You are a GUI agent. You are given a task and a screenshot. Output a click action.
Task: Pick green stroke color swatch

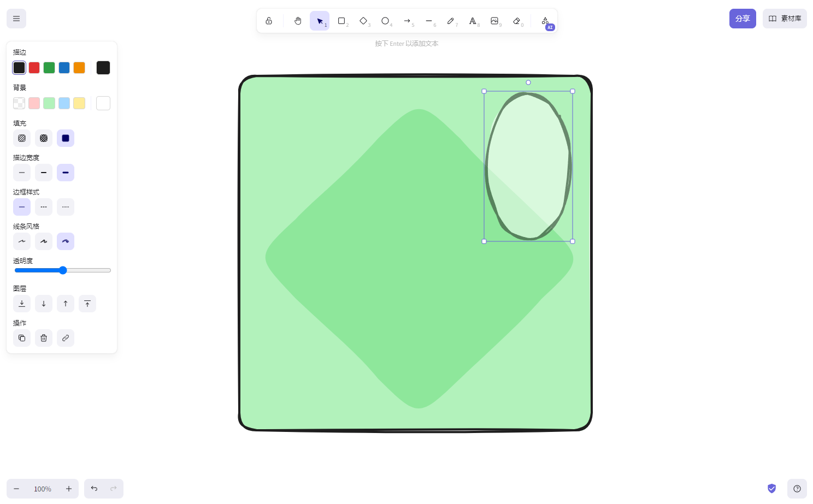[49, 68]
